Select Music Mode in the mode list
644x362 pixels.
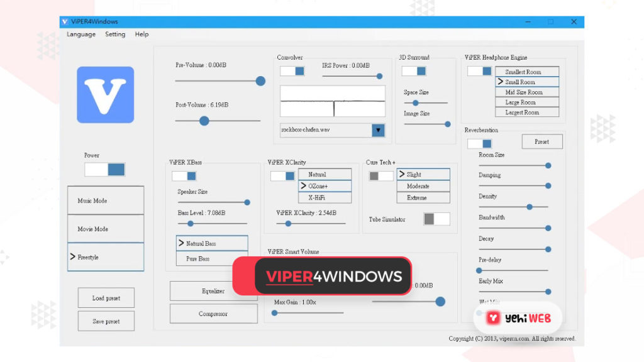106,200
